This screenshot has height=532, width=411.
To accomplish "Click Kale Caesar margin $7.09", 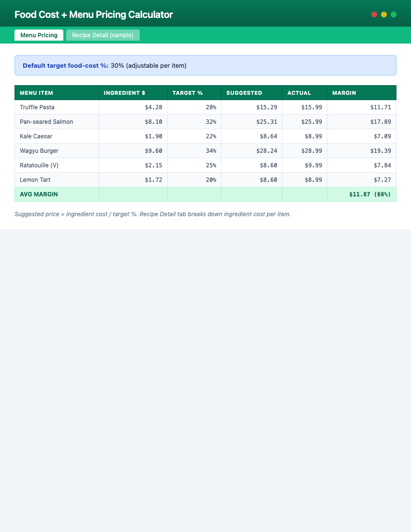I will [382, 136].
